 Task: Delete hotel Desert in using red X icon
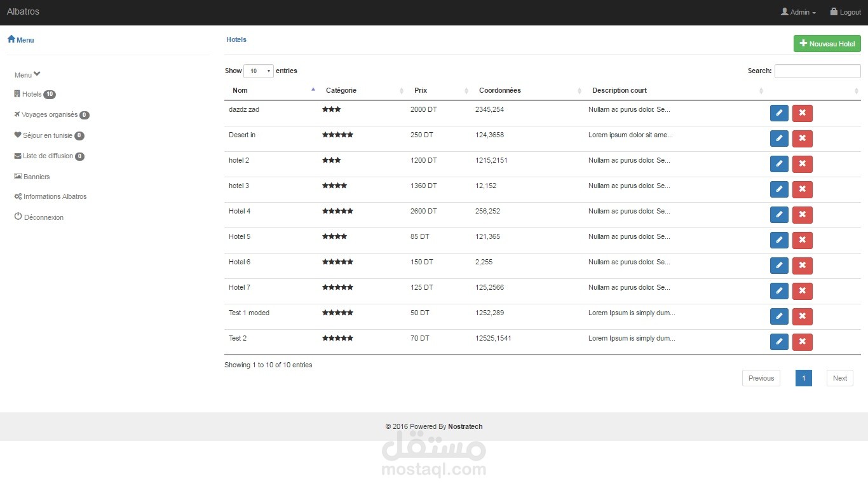(x=802, y=139)
